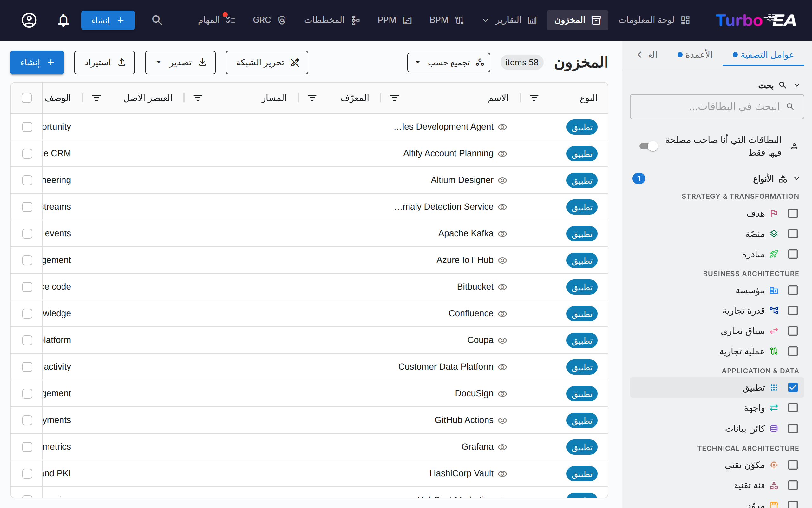Switch to عوامل التصفية tab

(x=763, y=55)
